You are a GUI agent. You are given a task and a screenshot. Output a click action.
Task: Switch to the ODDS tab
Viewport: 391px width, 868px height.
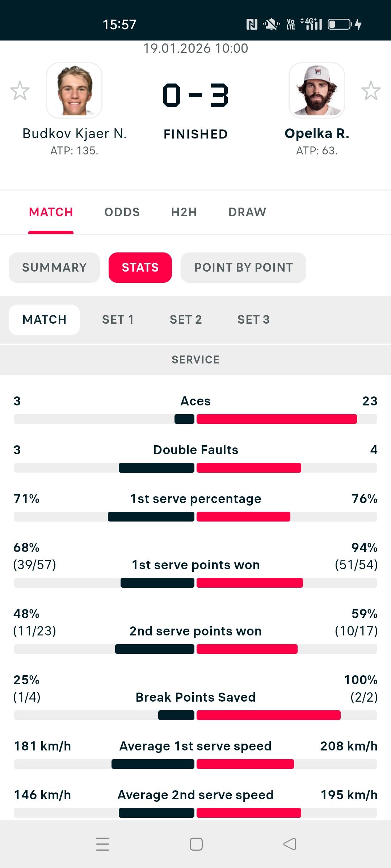(122, 212)
